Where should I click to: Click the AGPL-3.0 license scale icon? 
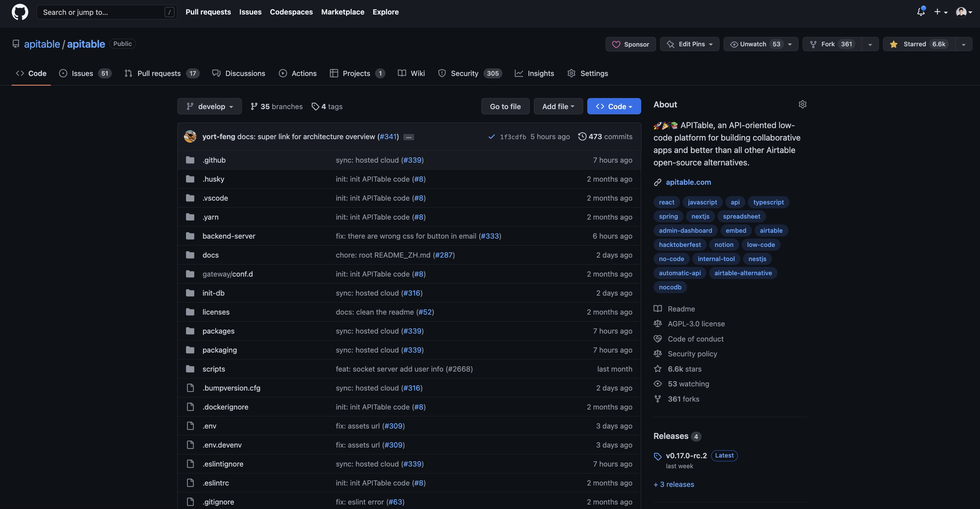[x=657, y=324]
